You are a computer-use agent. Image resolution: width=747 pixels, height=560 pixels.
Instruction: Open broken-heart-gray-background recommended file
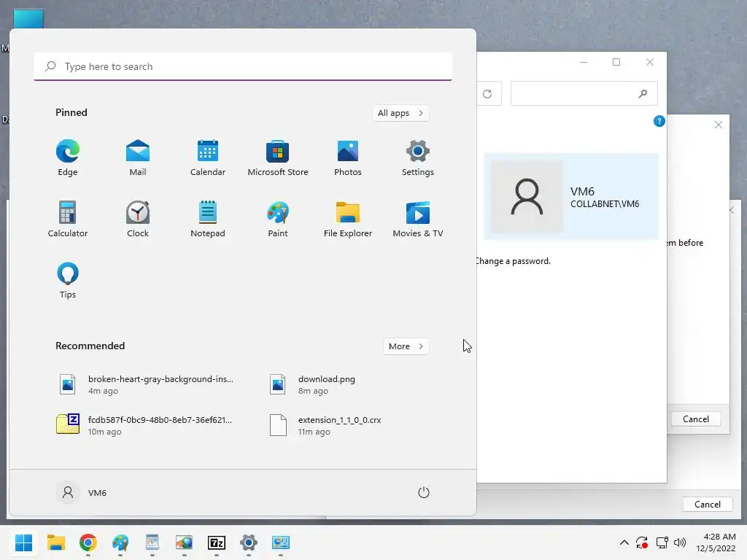tap(146, 385)
